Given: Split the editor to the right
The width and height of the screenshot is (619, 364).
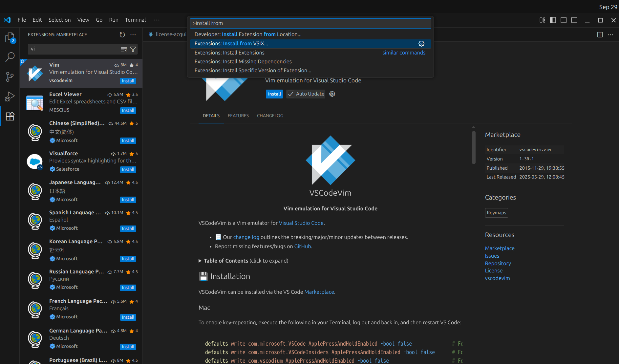Looking at the screenshot, I should coord(600,34).
